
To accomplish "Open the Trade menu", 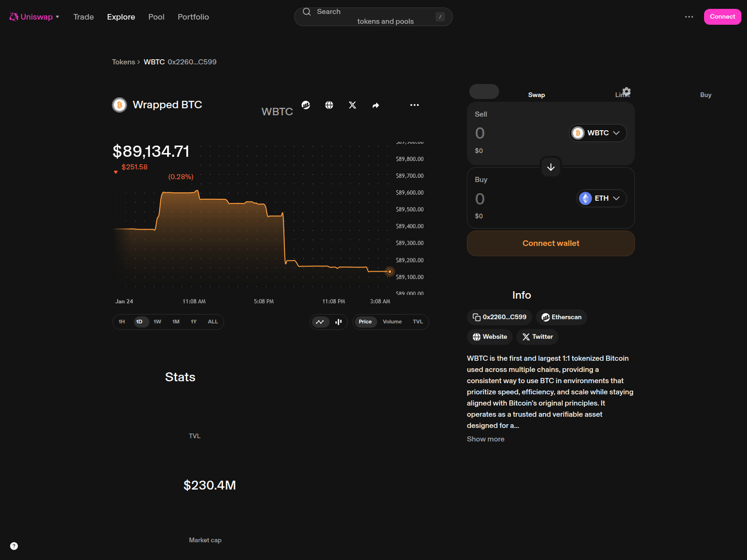I will tap(84, 17).
